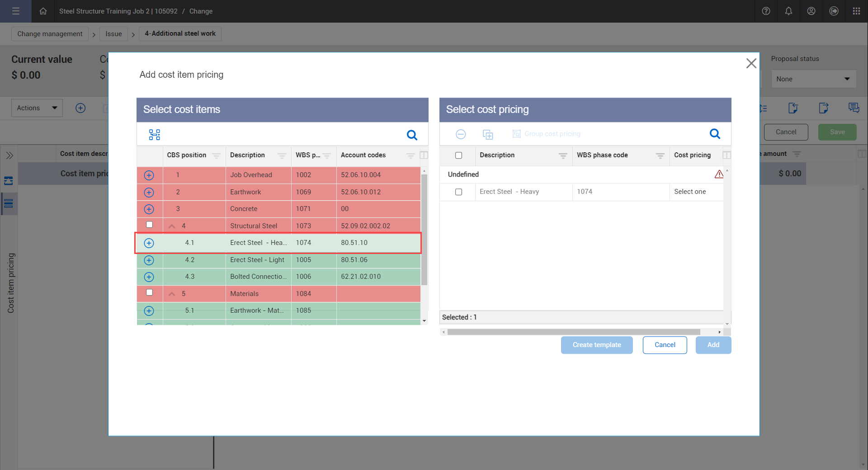Open search in Select cost items panel

pos(412,135)
